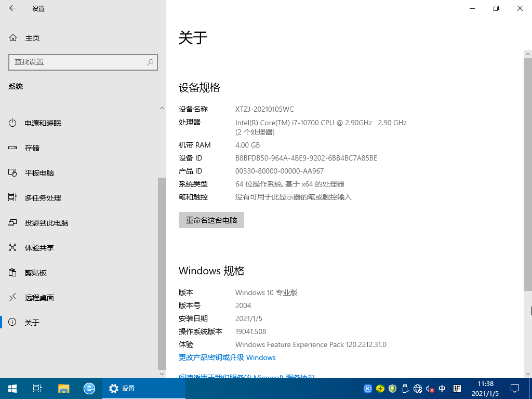Click the sidebar scrollbar thumb
This screenshot has width=532, height=399.
tap(162, 273)
